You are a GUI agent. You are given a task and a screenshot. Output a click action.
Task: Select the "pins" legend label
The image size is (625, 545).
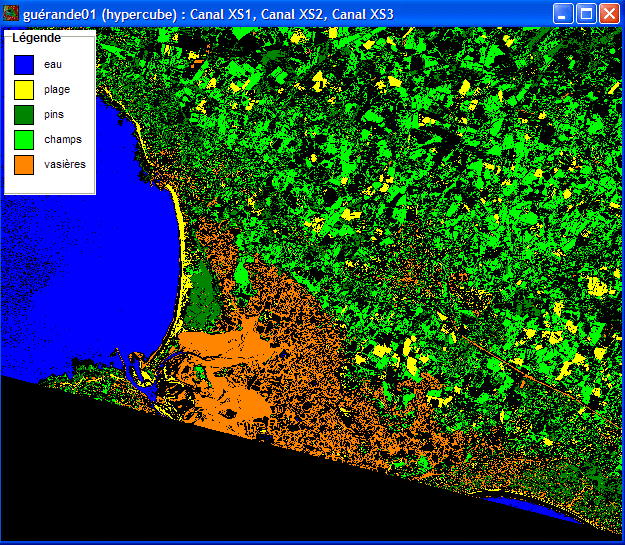coord(54,114)
